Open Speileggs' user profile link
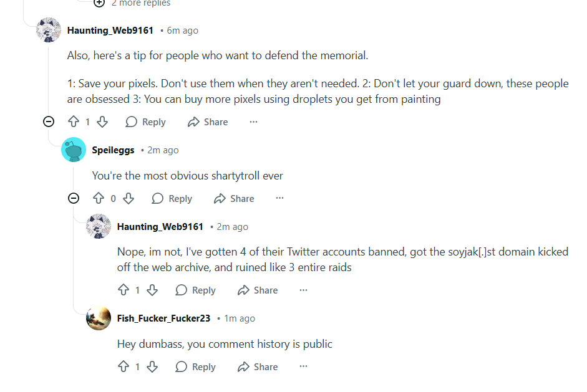This screenshot has width=587, height=392. tap(113, 150)
